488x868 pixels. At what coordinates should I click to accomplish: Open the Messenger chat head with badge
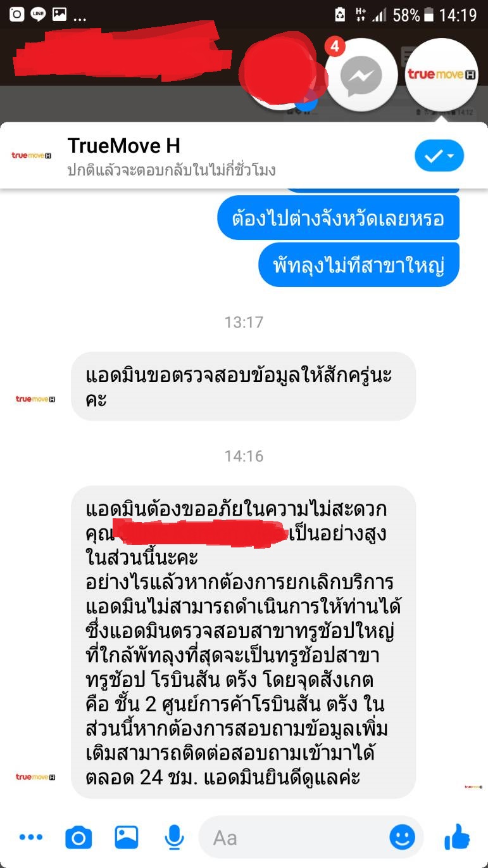tap(361, 75)
